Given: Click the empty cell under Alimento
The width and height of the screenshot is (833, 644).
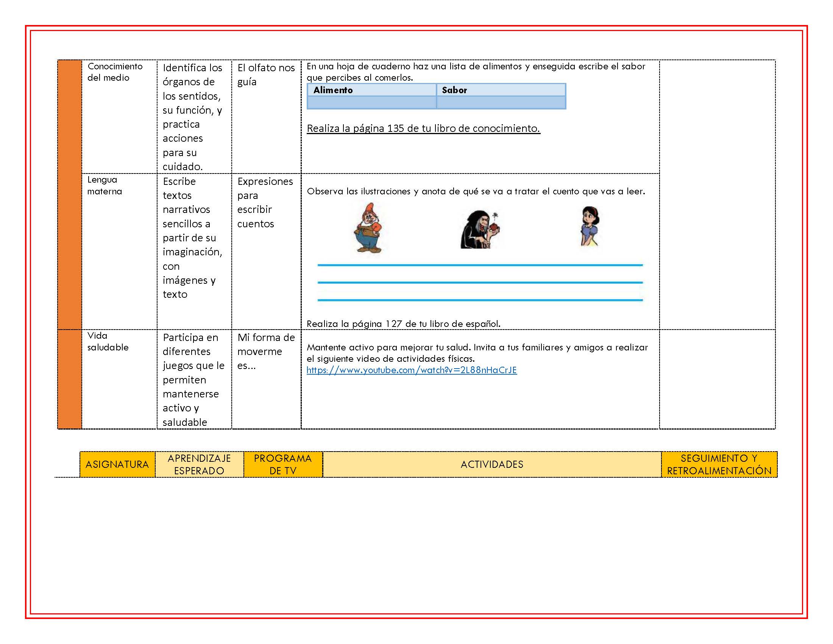Looking at the screenshot, I should coord(371,102).
